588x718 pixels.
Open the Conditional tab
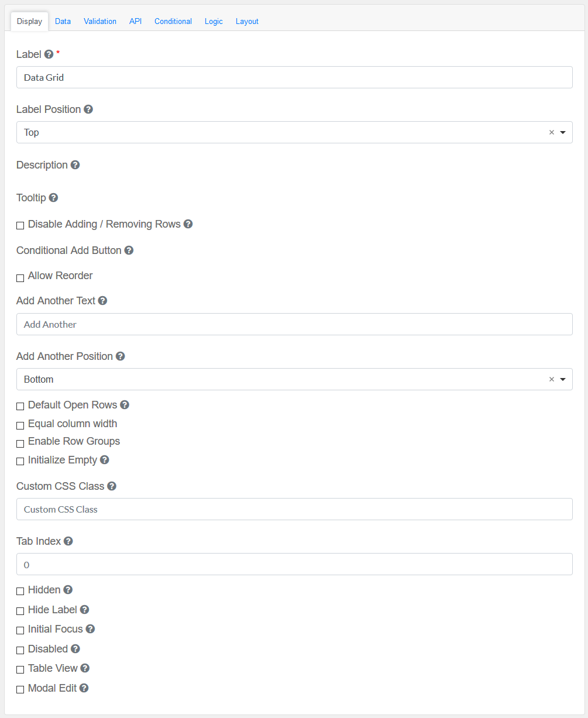pos(173,22)
